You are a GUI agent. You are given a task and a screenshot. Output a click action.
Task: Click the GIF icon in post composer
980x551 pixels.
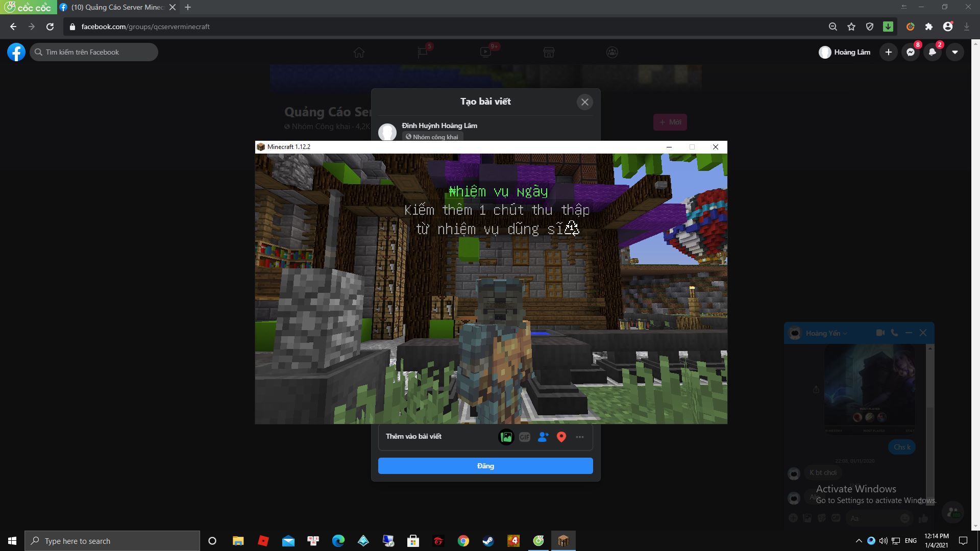point(524,437)
